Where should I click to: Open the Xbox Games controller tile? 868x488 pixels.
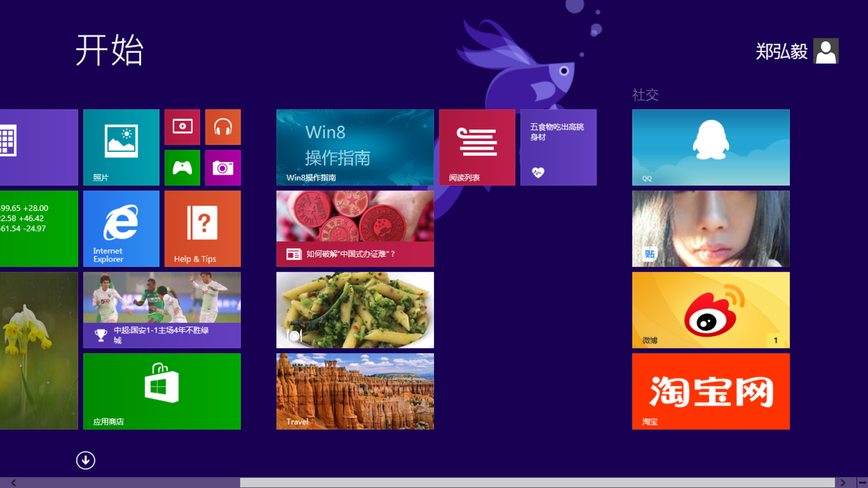(182, 167)
